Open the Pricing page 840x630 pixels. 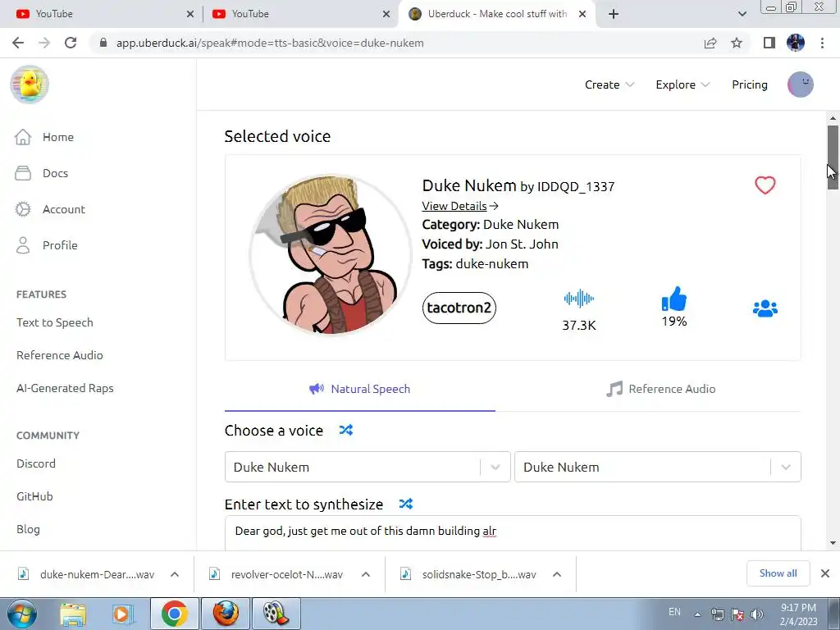[x=750, y=84]
